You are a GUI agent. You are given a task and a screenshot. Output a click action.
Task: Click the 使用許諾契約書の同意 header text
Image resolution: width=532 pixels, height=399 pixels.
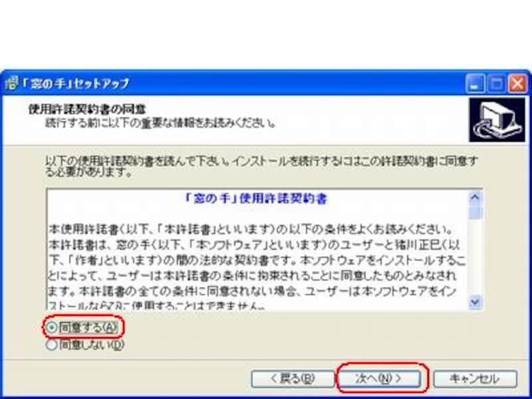[x=87, y=109]
